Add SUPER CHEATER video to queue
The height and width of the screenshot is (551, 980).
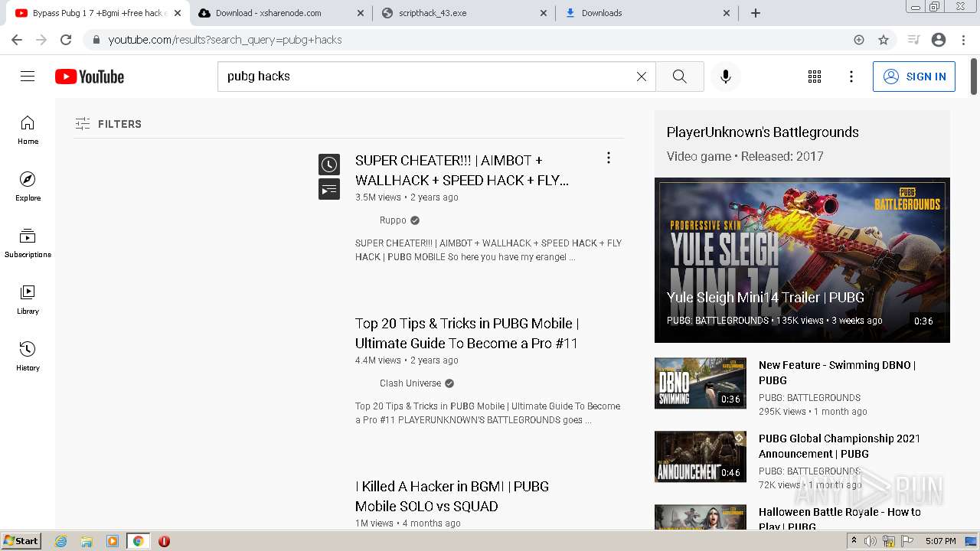[x=329, y=189]
